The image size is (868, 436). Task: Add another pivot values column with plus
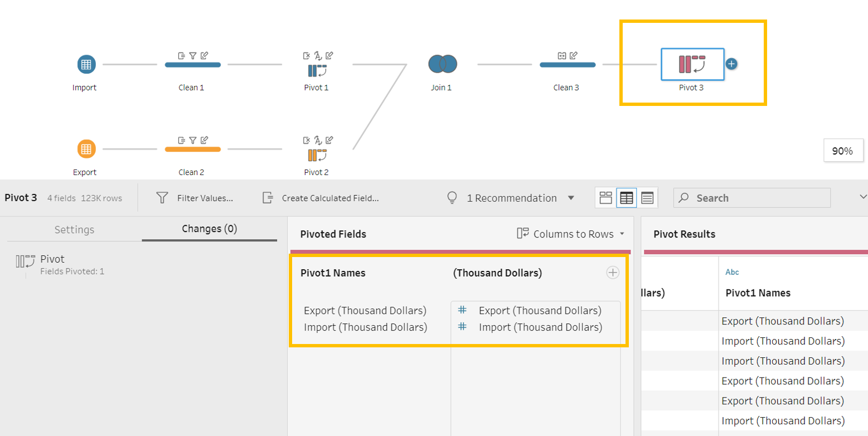pos(612,273)
